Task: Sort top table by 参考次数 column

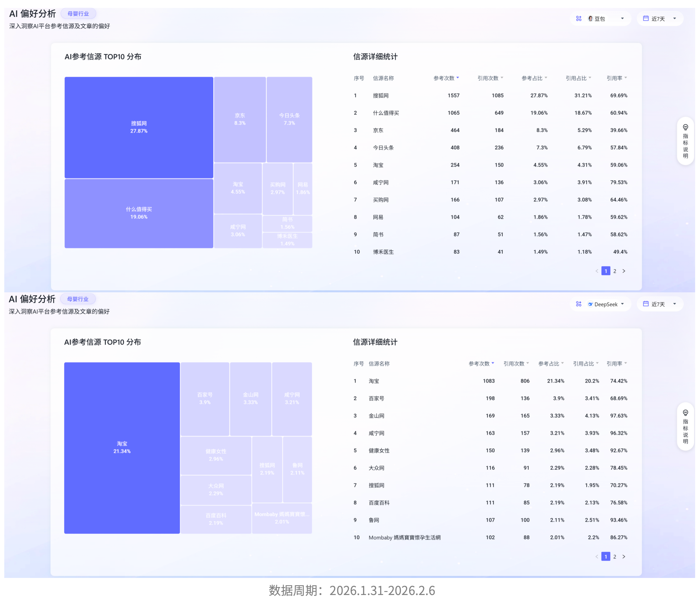Action: 446,78
